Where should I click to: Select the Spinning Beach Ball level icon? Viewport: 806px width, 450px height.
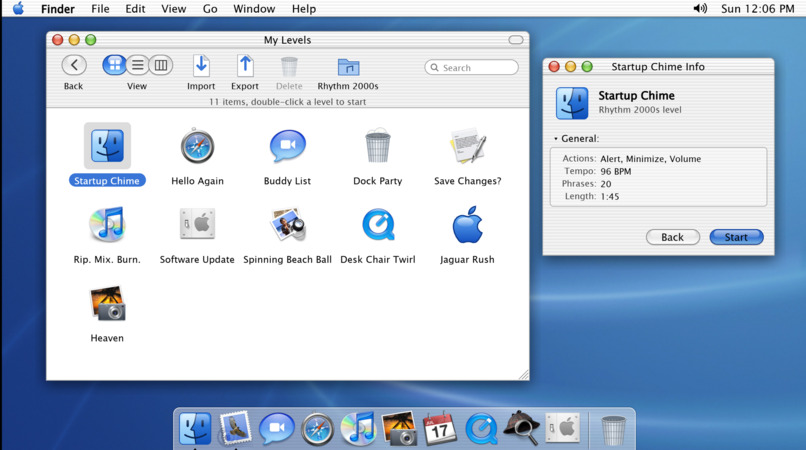tap(288, 224)
